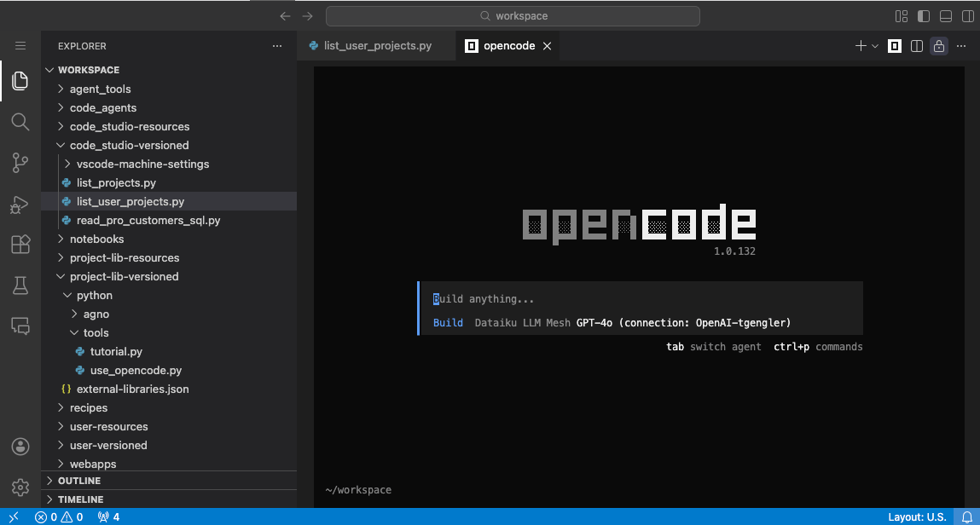This screenshot has width=980, height=525.
Task: Select the Run and Debug icon
Action: [x=20, y=204]
